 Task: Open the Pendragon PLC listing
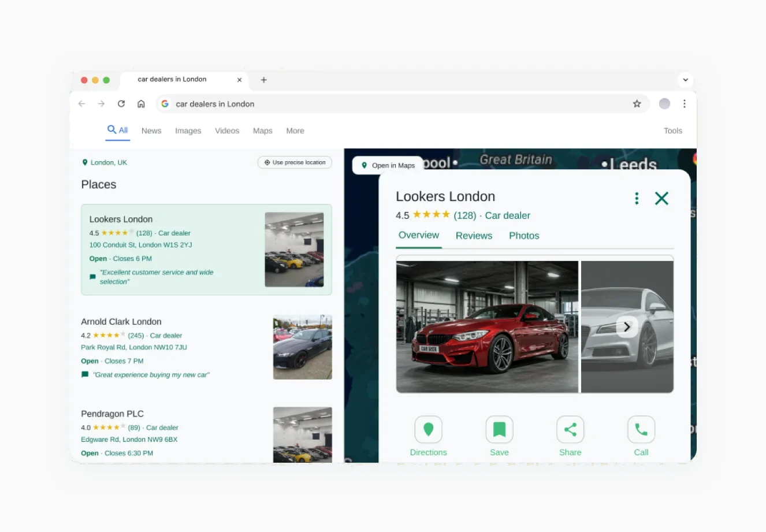click(112, 414)
